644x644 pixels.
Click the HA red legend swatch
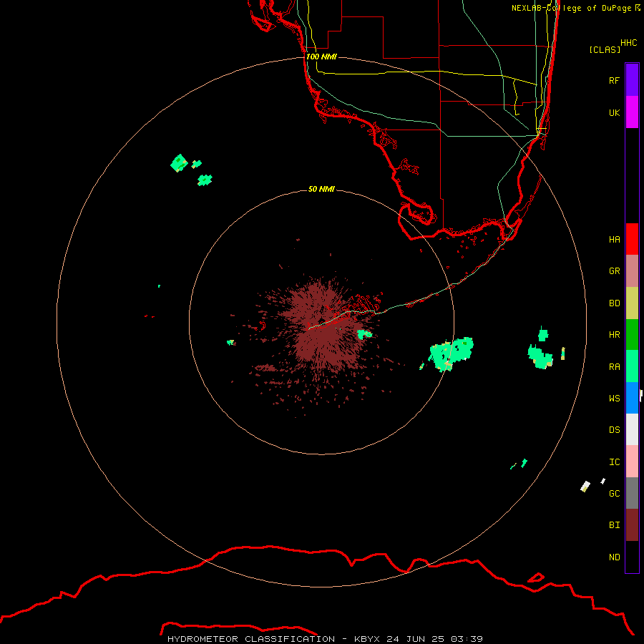[x=632, y=239]
